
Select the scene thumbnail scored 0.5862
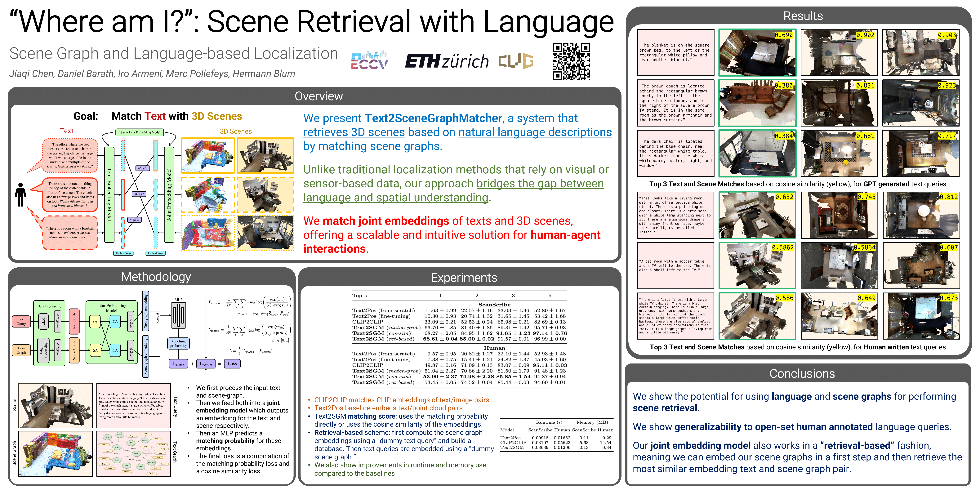[x=757, y=265]
